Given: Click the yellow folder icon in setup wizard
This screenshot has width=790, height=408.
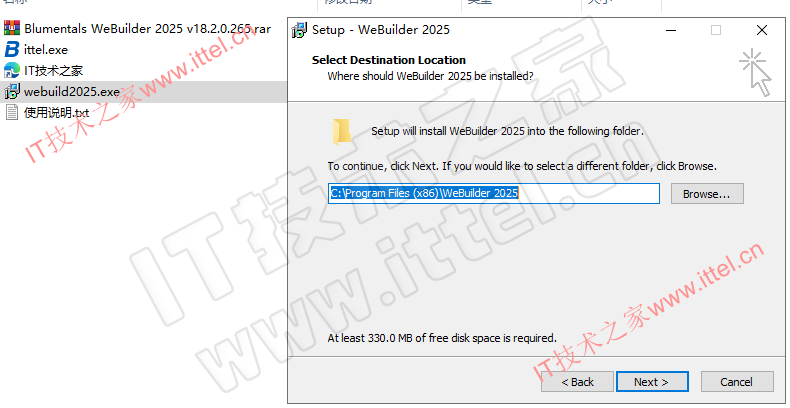Looking at the screenshot, I should pyautogui.click(x=342, y=132).
